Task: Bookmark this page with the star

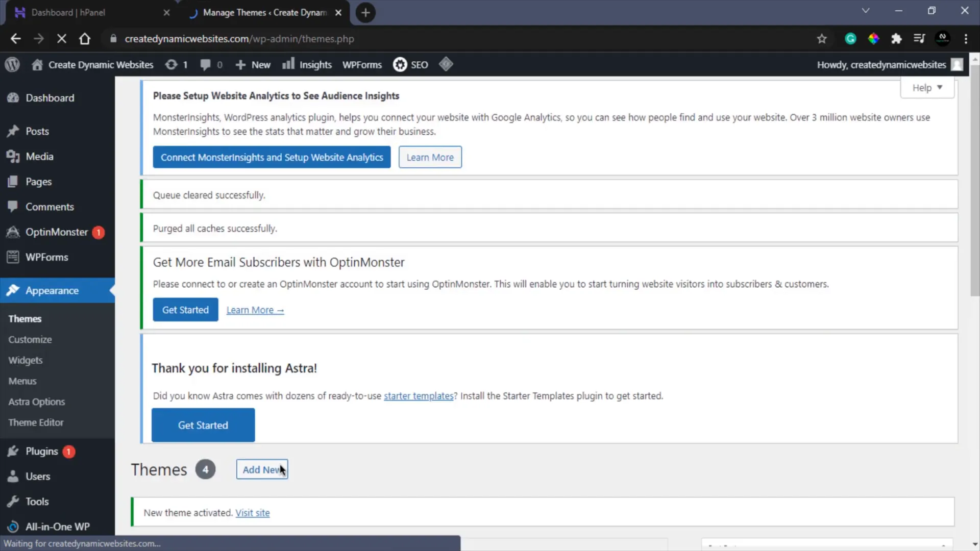Action: (x=822, y=39)
